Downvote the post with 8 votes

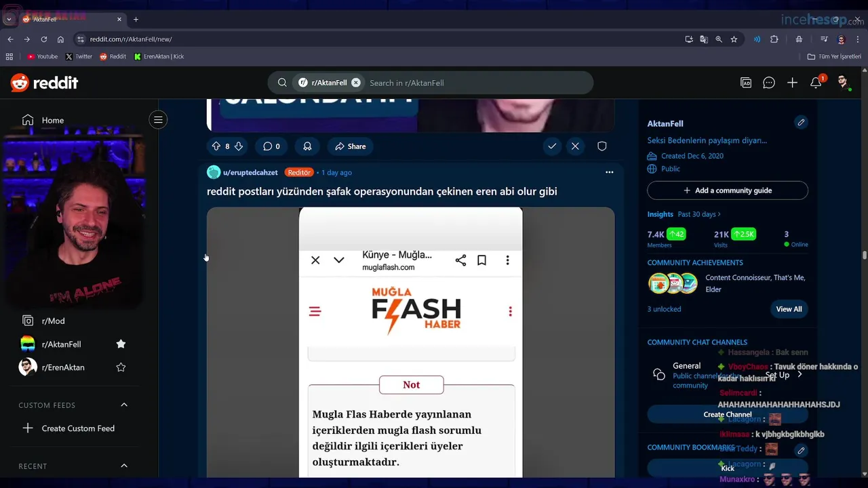click(x=238, y=146)
